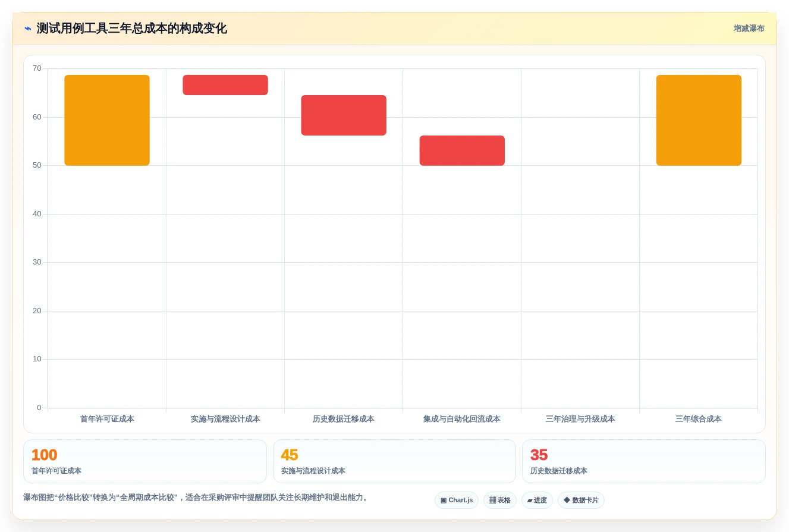The width and height of the screenshot is (789, 532).
Task: Open the card showing value 35
Action: coord(644,461)
